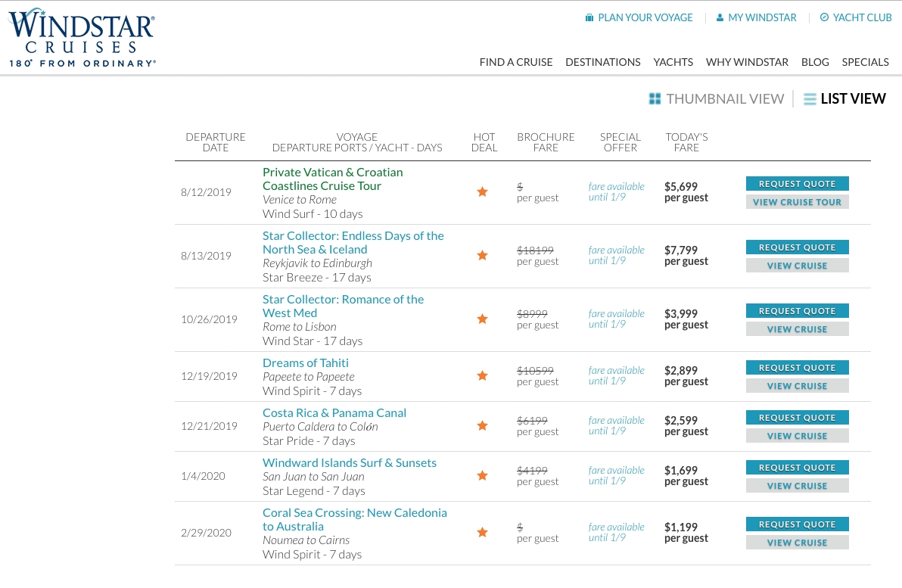The width and height of the screenshot is (902, 588).
Task: Click the Hot Deal column header
Action: point(484,142)
